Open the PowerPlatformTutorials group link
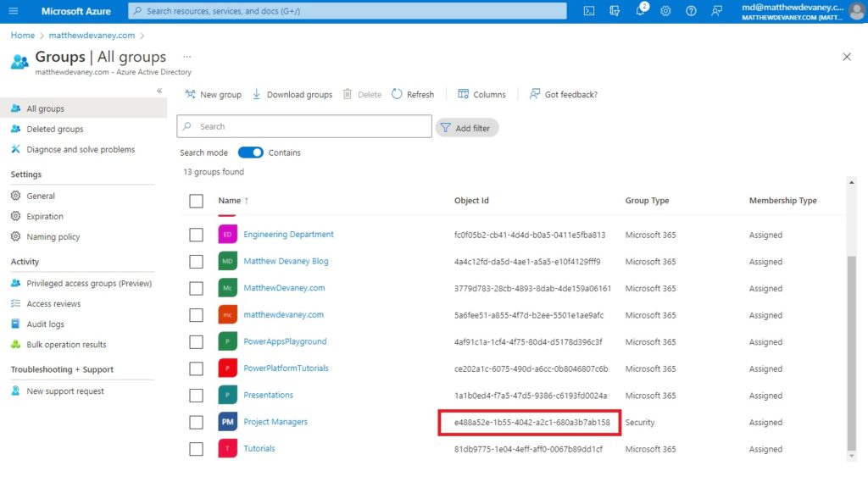Viewport: 868px width, 482px height. [286, 368]
